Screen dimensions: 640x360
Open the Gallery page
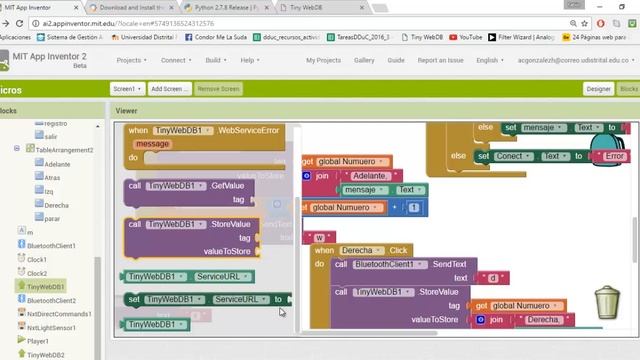pos(364,60)
